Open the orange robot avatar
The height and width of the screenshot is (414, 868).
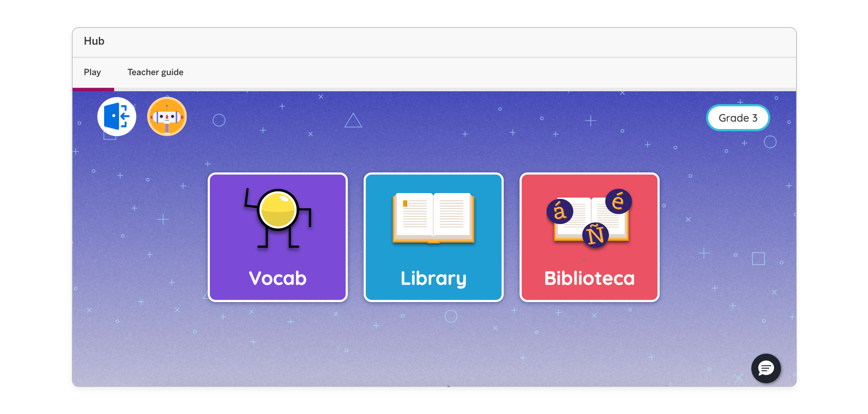[167, 116]
